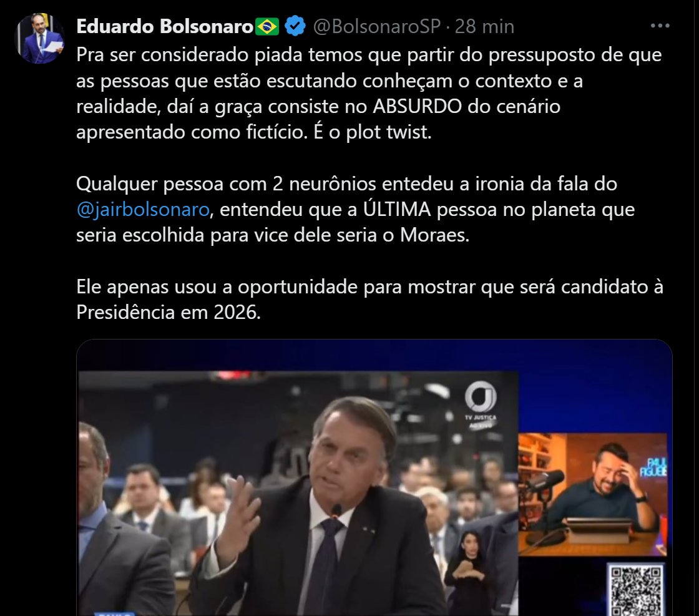Select the paragraph starting 'Pra ser considerado piada'
The width and height of the screenshot is (699, 616).
coord(369,93)
